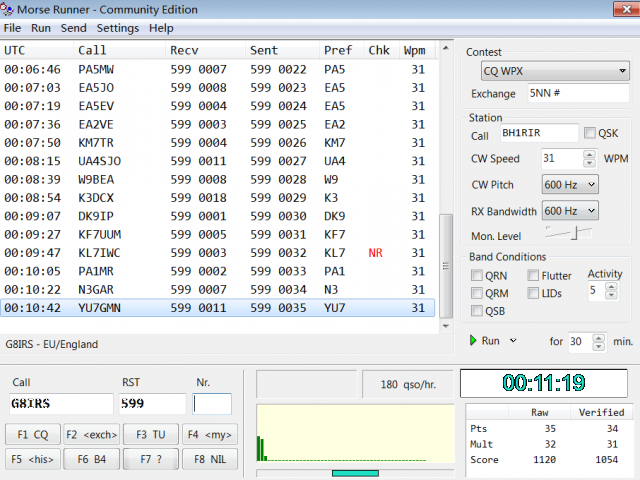Select the log row for YU7GMN
This screenshot has width=640, height=480.
(x=218, y=308)
